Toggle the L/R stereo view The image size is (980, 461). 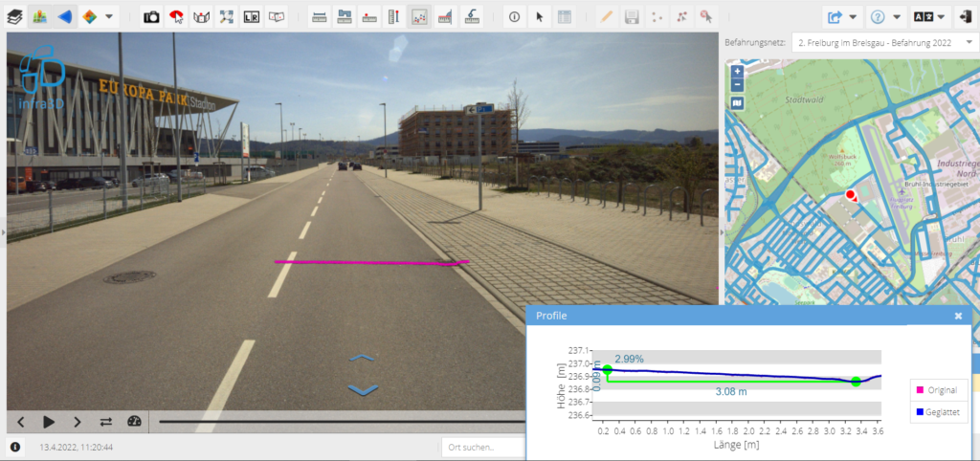[x=252, y=17]
